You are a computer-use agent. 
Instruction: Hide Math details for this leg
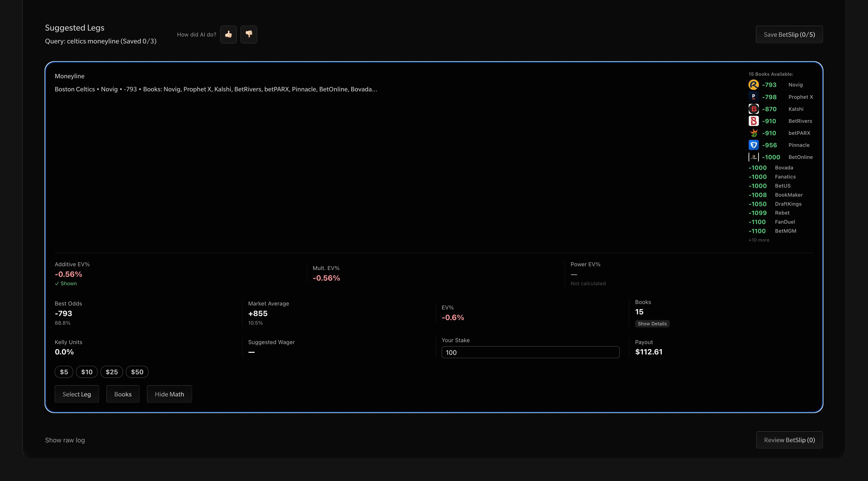tap(169, 394)
